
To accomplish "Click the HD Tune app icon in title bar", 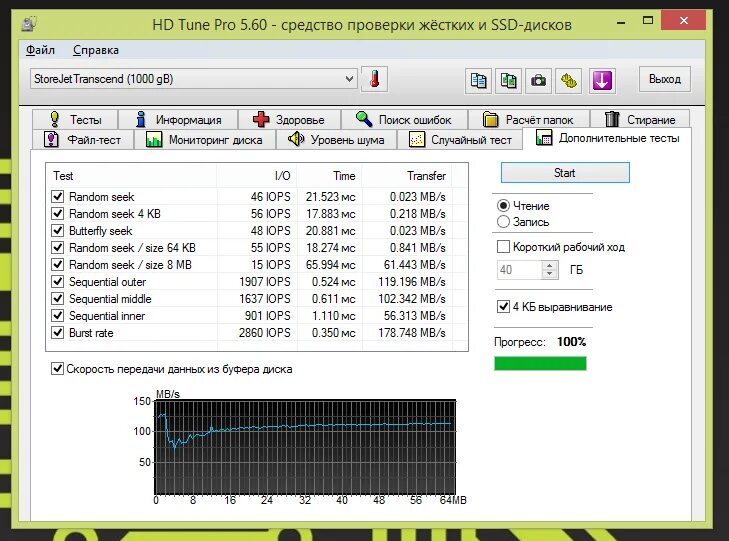I will (x=29, y=23).
